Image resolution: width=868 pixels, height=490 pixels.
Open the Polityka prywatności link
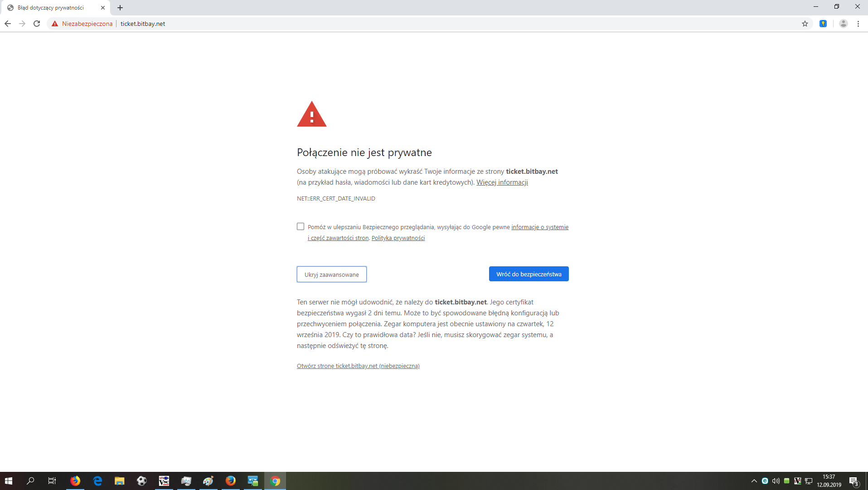pyautogui.click(x=398, y=238)
